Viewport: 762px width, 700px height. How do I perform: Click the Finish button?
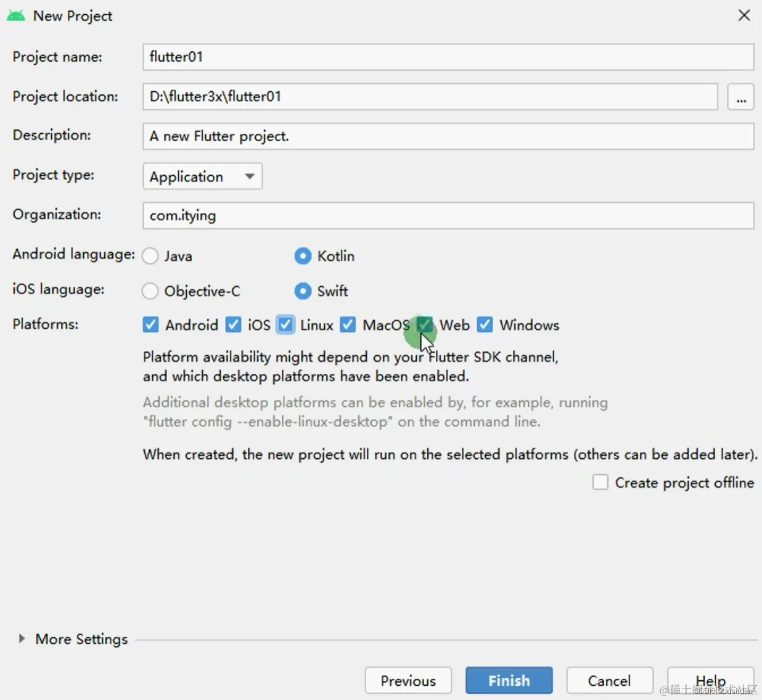click(x=509, y=680)
